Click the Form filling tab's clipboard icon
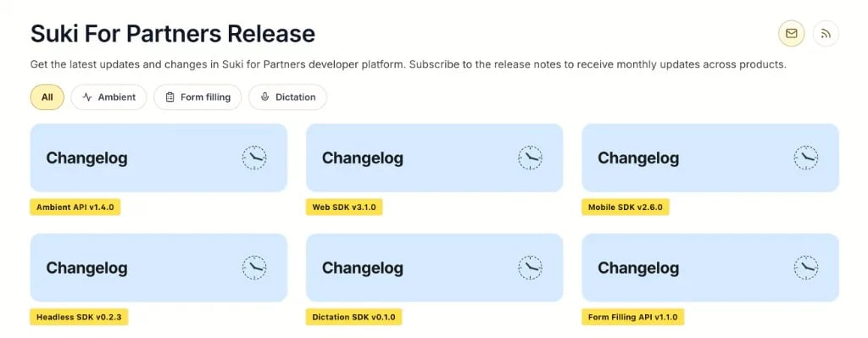Screen dimensions: 868x338 pyautogui.click(x=170, y=97)
